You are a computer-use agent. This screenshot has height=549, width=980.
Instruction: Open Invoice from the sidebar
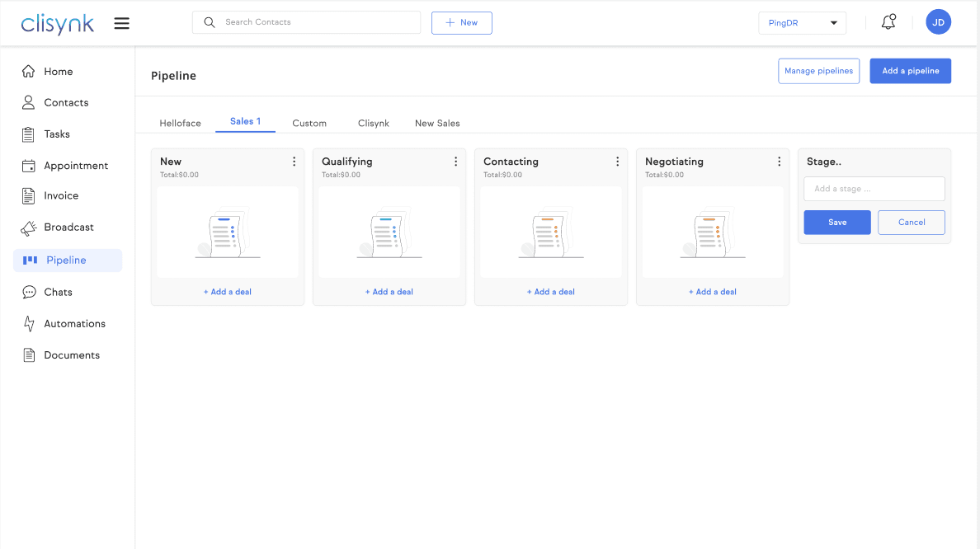60,196
